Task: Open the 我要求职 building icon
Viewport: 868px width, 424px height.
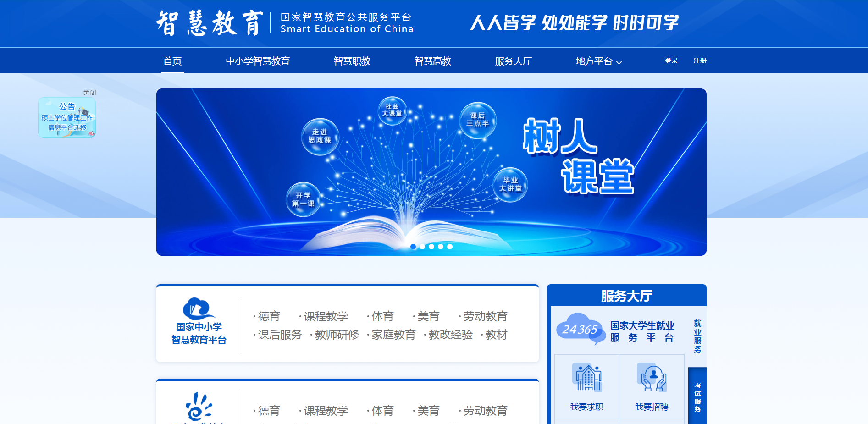Action: [x=587, y=377]
